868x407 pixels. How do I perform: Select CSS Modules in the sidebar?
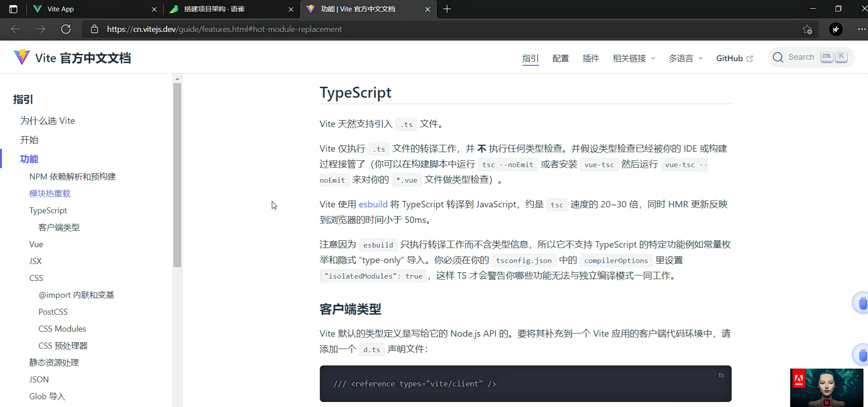point(62,329)
